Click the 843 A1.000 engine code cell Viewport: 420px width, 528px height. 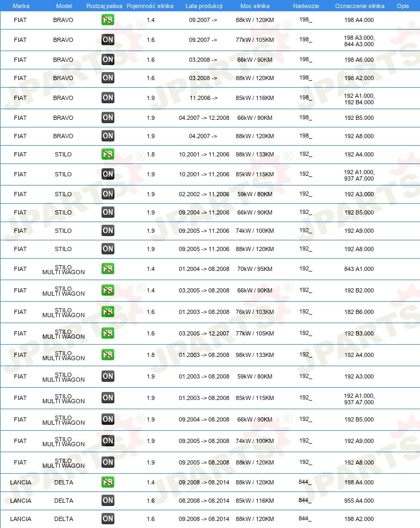click(x=359, y=269)
